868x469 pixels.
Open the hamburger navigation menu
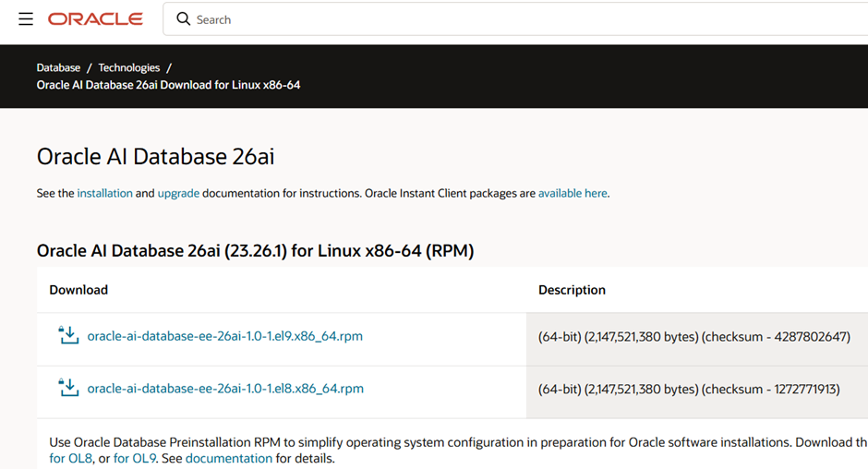[x=25, y=19]
